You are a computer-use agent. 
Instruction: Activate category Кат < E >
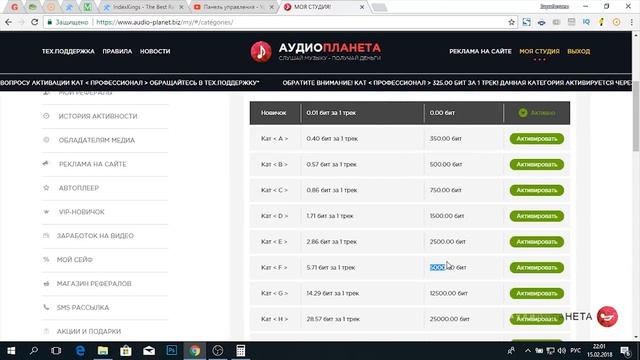(536, 242)
